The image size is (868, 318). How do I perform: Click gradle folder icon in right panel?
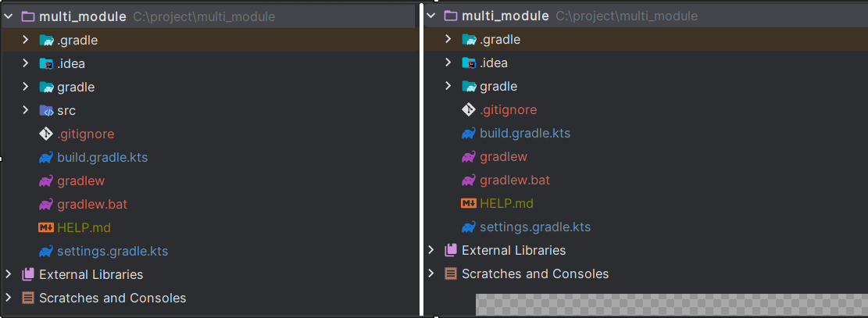pos(470,87)
